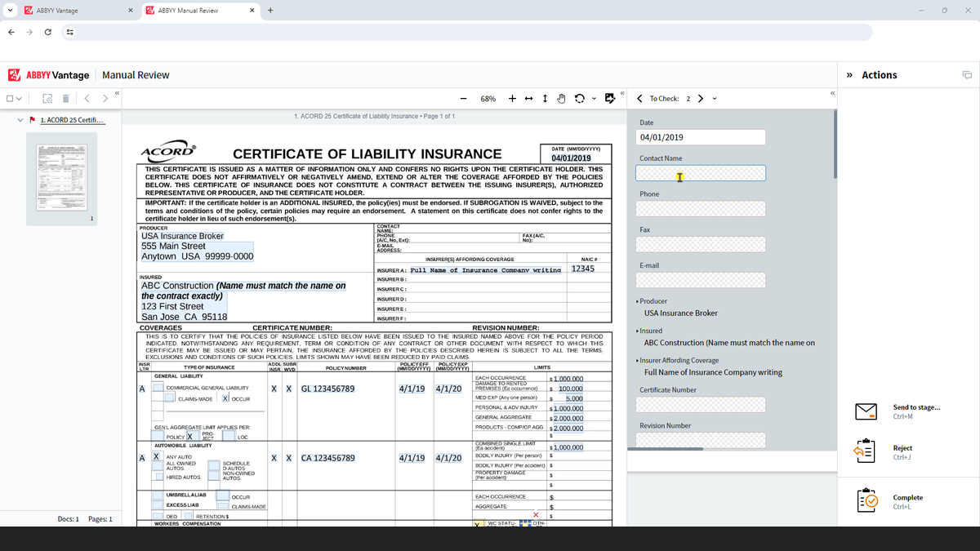Click the red flag on ACORD 25 document
The height and width of the screenshot is (551, 980).
32,121
